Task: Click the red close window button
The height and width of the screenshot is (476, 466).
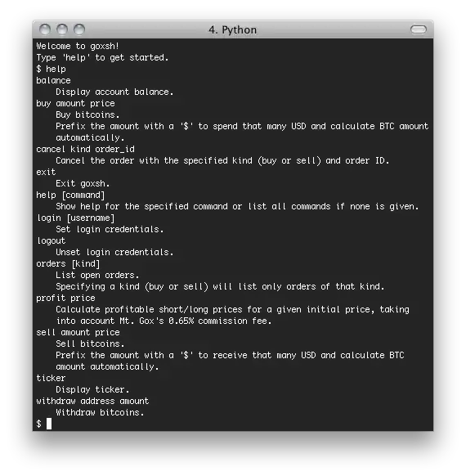Action: click(x=45, y=29)
